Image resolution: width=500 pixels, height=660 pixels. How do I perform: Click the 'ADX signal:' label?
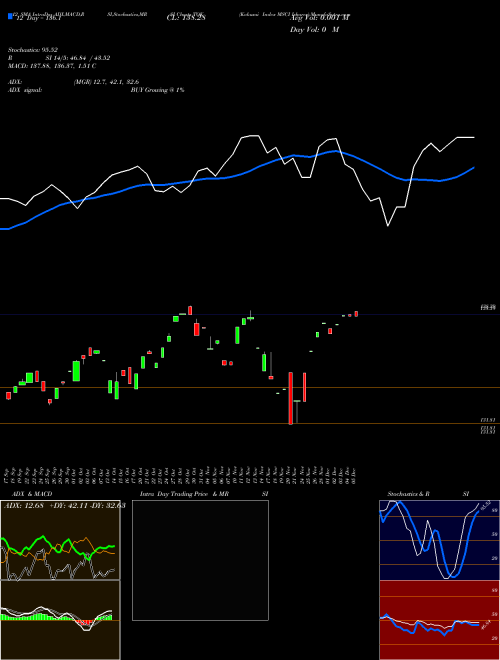(x=25, y=90)
